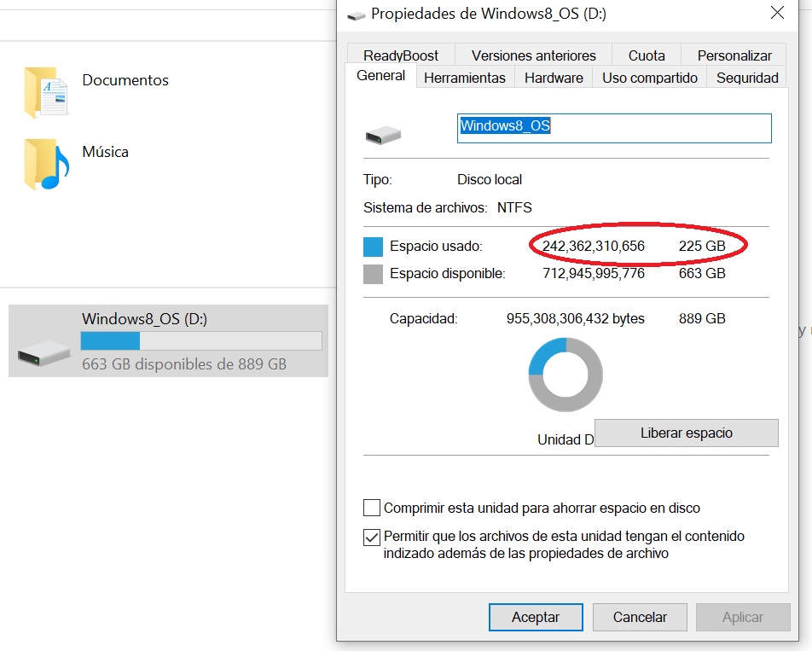The height and width of the screenshot is (651, 812).
Task: Click the 'Sistema de archivos:' label
Action: 425,207
